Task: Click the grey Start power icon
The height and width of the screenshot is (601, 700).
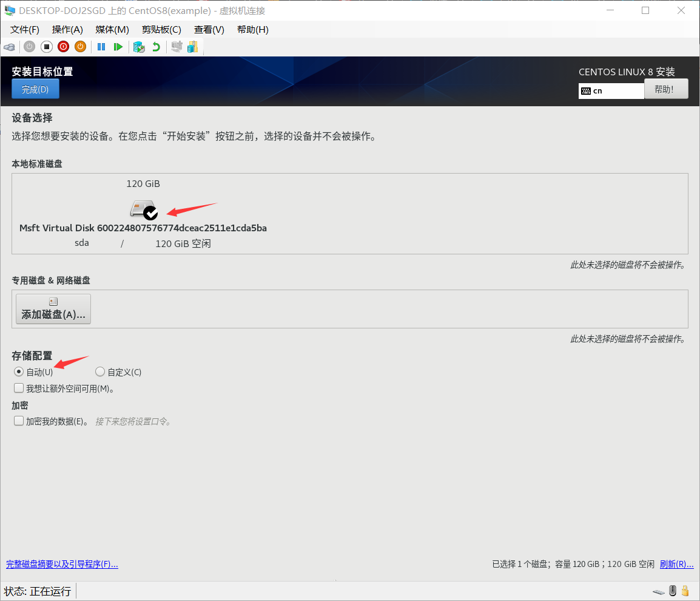Action: point(30,47)
